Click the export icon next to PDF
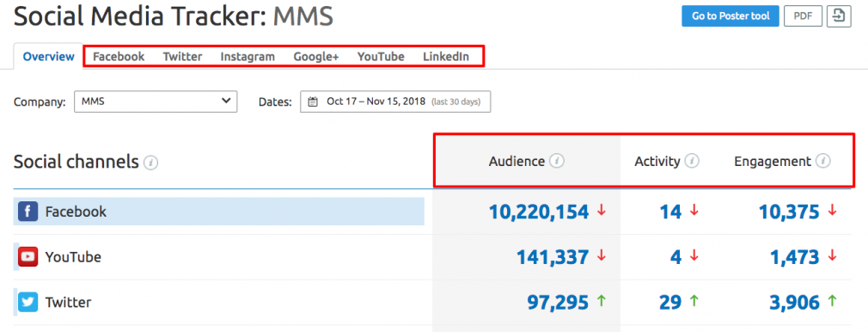868x332 pixels. [839, 16]
